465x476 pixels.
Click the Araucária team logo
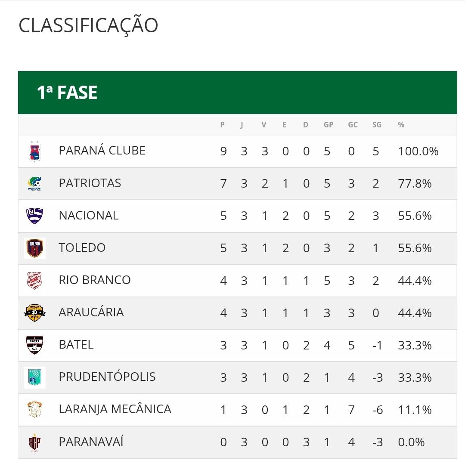[34, 313]
